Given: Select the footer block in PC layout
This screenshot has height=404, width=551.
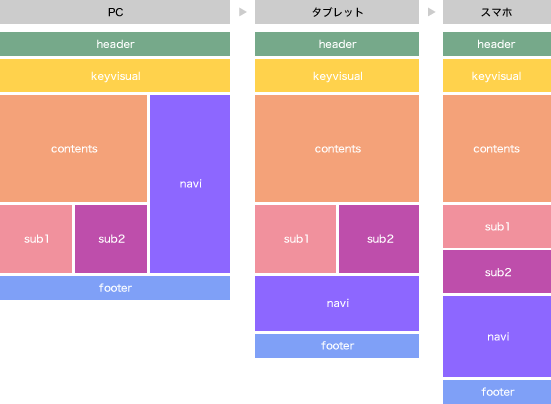Looking at the screenshot, I should [x=115, y=288].
